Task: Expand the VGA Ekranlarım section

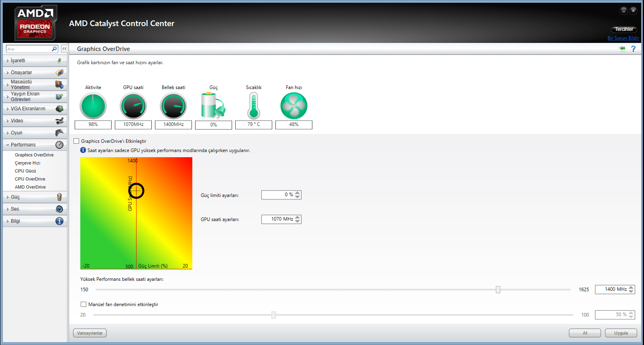Action: tap(35, 109)
